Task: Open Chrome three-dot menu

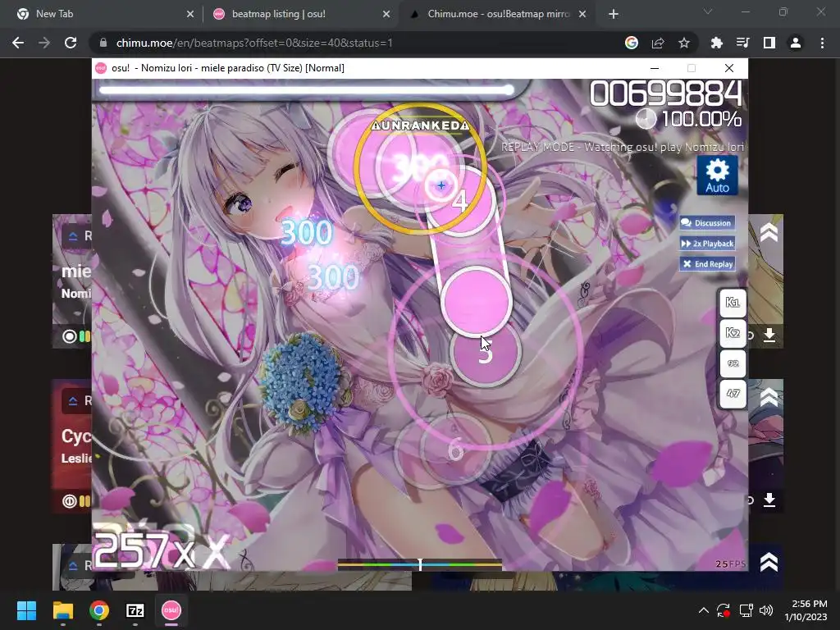Action: pos(822,43)
